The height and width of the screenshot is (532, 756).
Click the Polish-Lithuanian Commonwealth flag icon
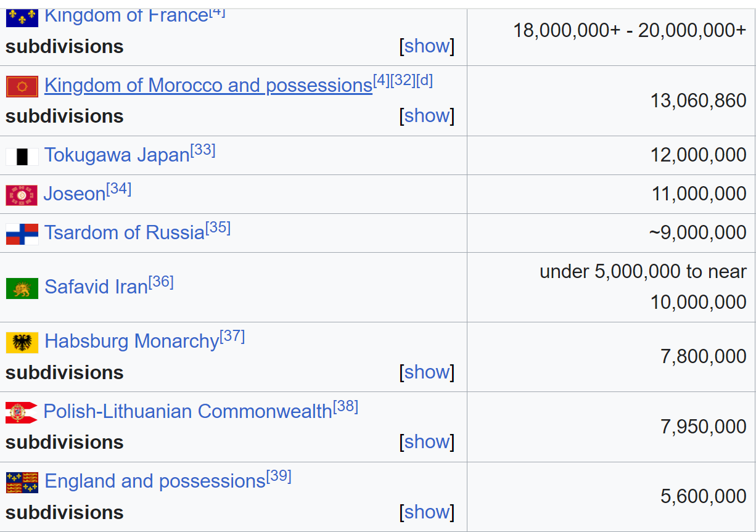(x=22, y=412)
